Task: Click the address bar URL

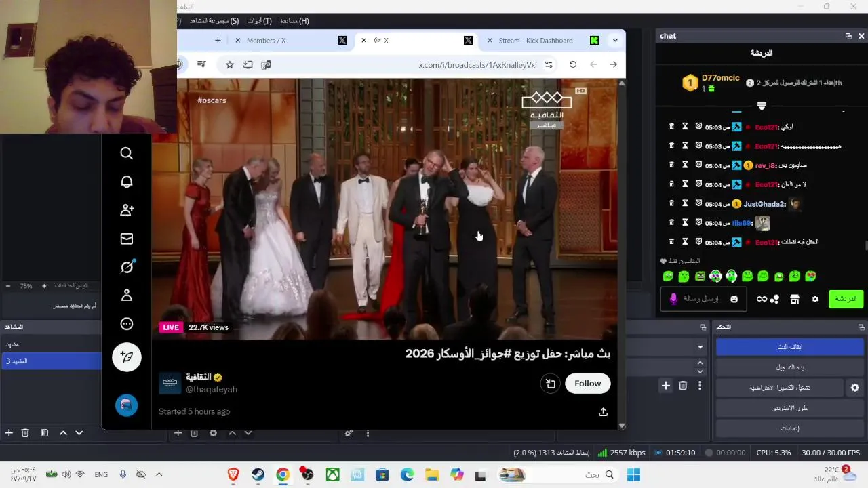Action: tap(477, 64)
